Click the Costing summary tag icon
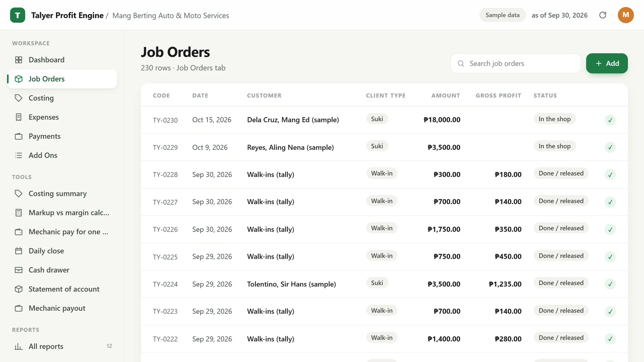The width and height of the screenshot is (644, 362). coord(19,193)
